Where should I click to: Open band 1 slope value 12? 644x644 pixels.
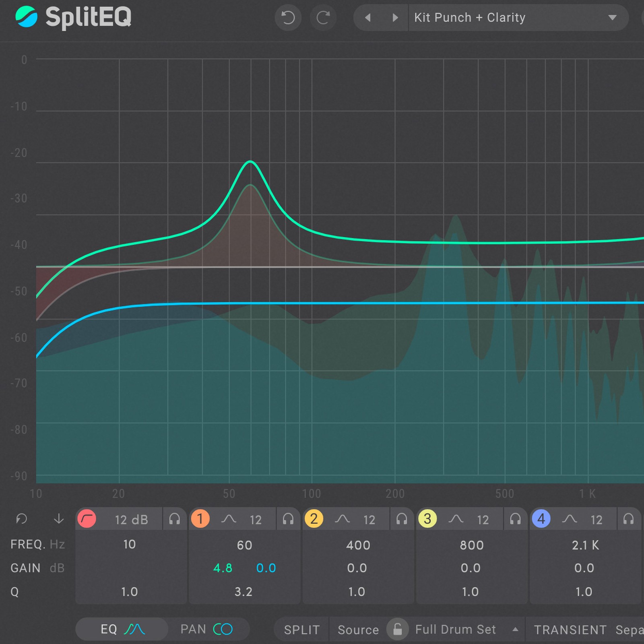pyautogui.click(x=256, y=520)
